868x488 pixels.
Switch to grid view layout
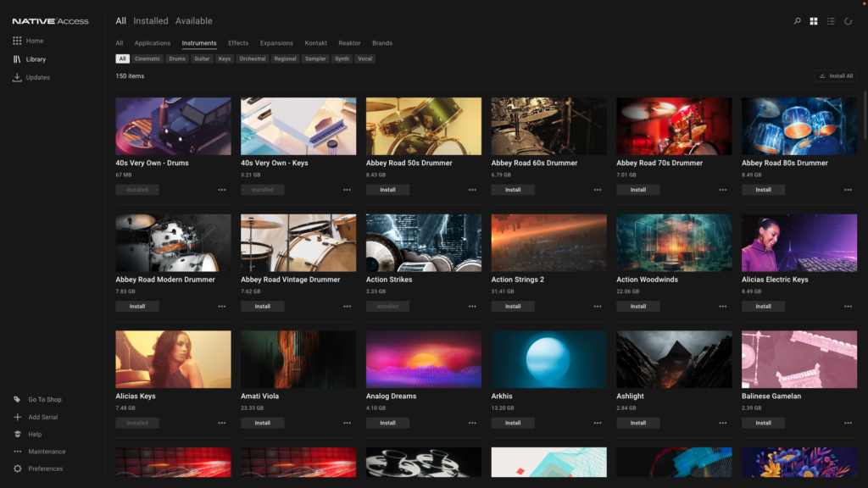tap(814, 21)
